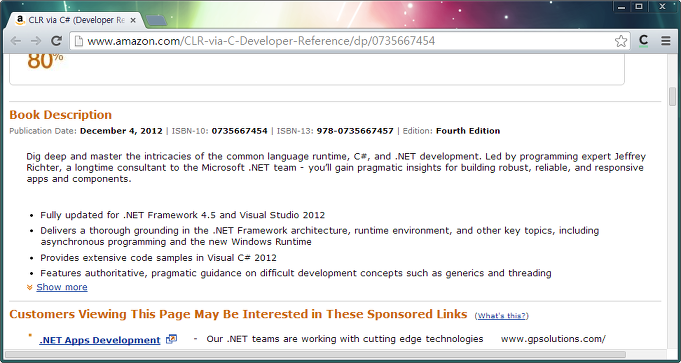Click the publication date December 4, 2012
Screen dimensions: 681x363
pos(121,131)
